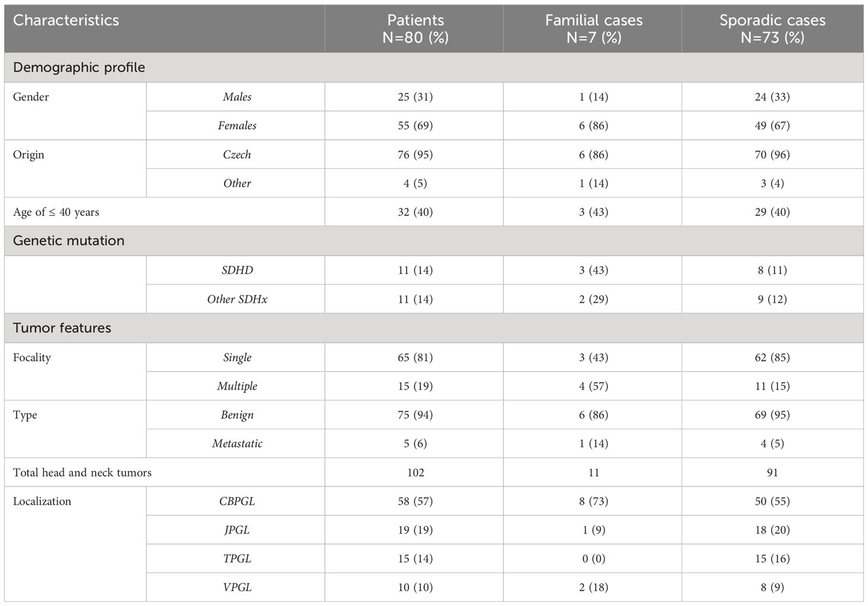Viewport: 868px width, 606px height.
Task: Select the Other SDHx row label
Action: pos(237,299)
